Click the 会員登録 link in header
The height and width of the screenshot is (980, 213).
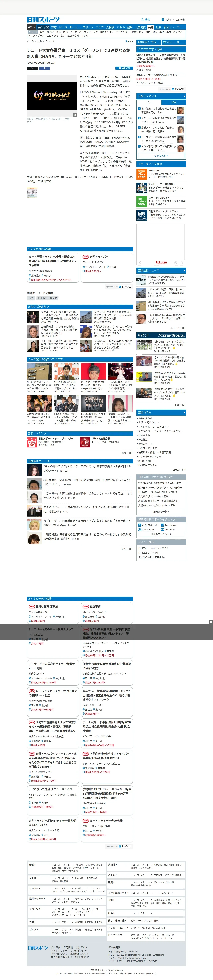[x=180, y=19]
